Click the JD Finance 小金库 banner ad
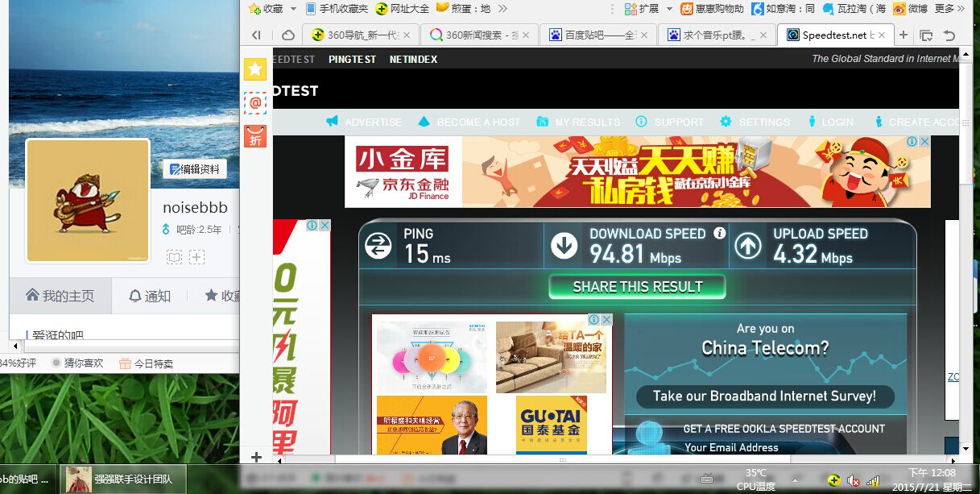The image size is (980, 494). point(637,171)
